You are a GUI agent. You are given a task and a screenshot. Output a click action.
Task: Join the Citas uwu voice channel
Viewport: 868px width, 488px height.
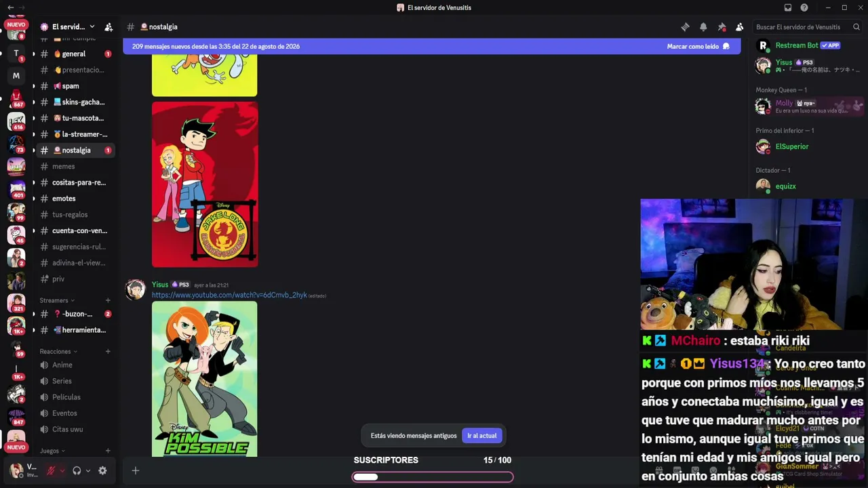[x=75, y=429]
